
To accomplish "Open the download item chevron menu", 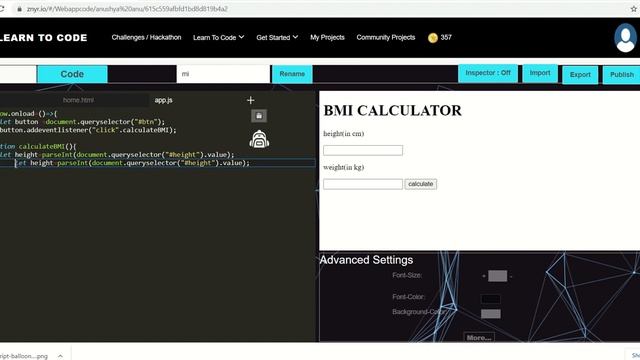I will tap(60, 356).
